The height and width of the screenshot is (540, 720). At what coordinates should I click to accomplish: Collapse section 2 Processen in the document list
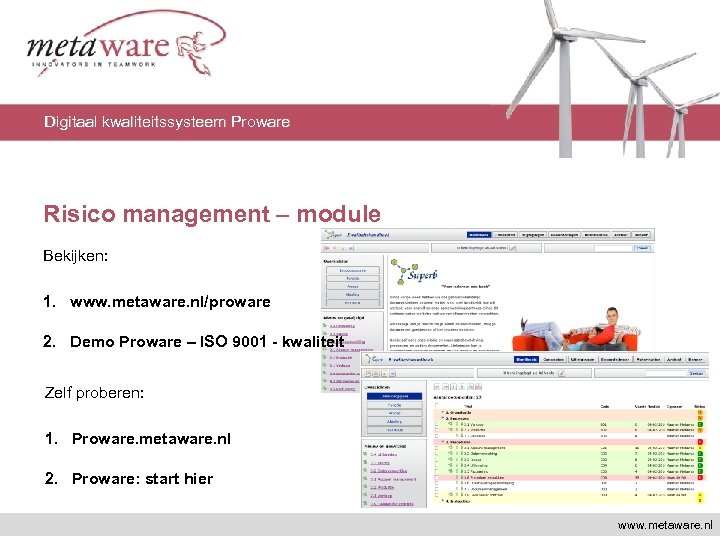[443, 419]
